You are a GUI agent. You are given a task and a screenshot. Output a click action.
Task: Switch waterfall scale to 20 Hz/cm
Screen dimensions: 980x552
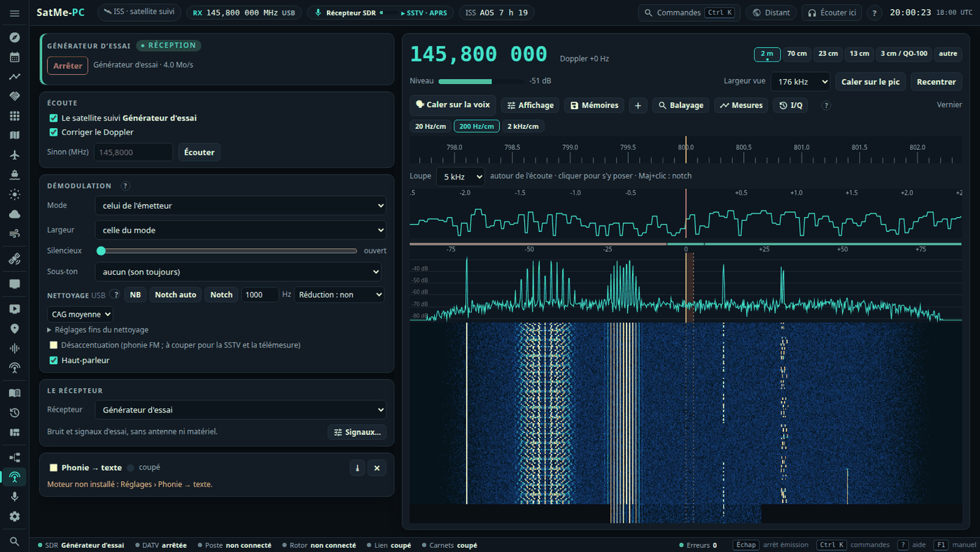tap(430, 127)
